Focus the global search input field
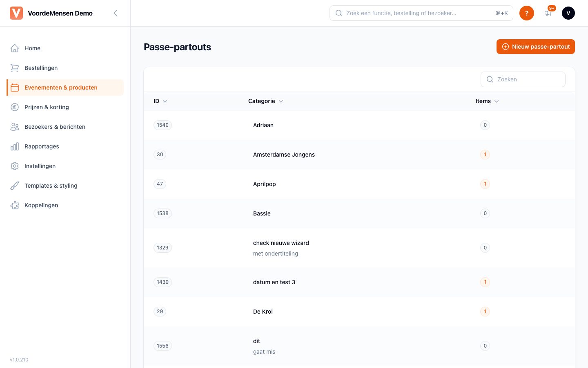Image resolution: width=588 pixels, height=368 pixels. (421, 13)
